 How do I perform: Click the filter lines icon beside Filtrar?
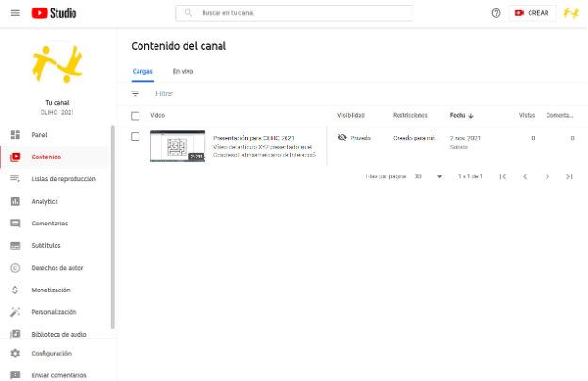tap(136, 93)
